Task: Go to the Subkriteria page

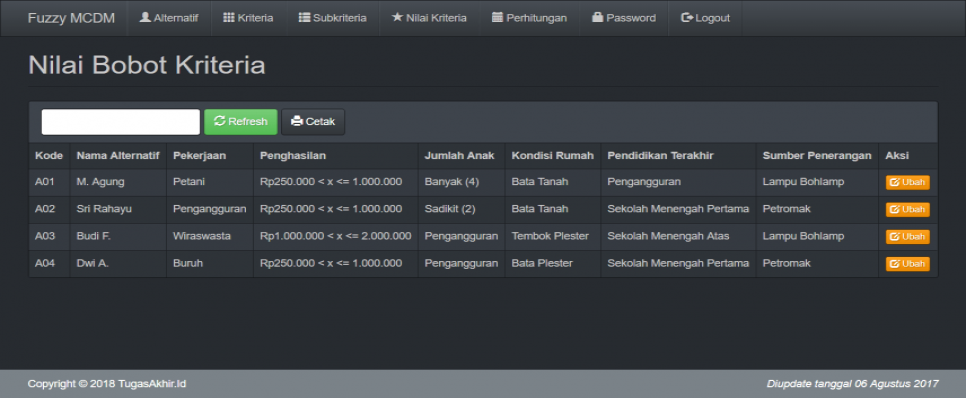Action: coord(333,18)
